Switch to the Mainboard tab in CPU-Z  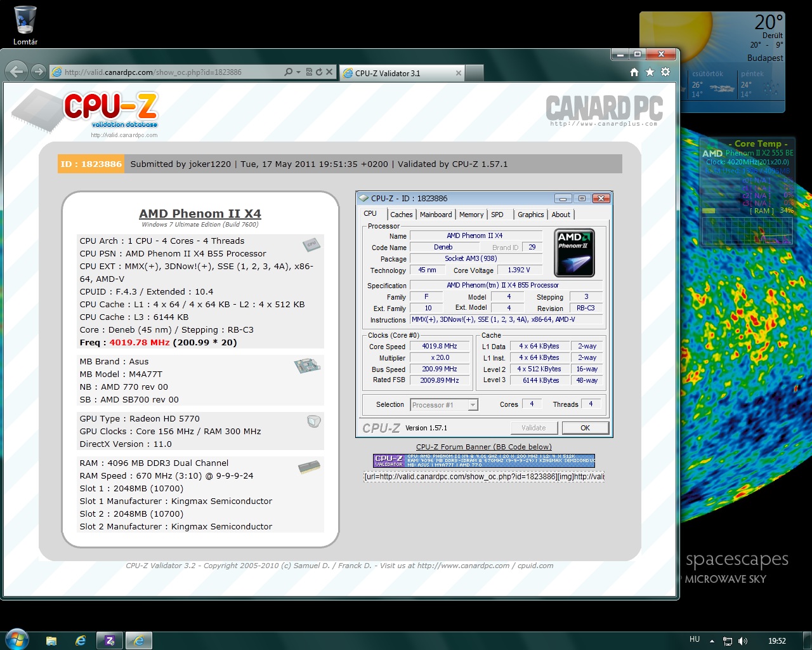[436, 215]
